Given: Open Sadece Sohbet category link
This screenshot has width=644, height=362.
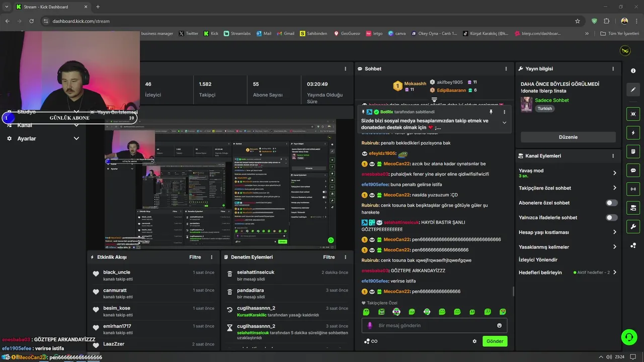Looking at the screenshot, I should pos(552,100).
